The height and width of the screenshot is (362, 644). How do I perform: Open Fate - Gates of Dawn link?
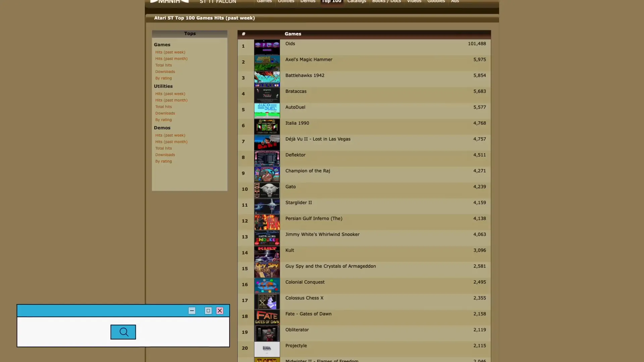click(x=308, y=314)
